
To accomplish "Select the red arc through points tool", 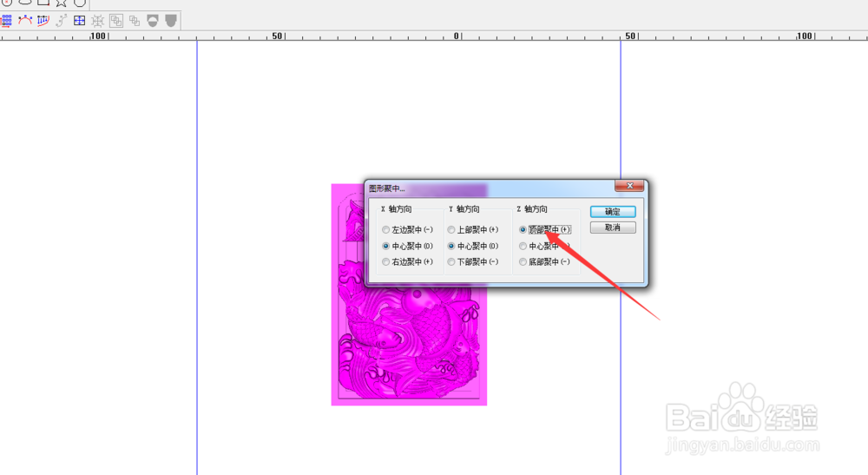I will point(25,21).
